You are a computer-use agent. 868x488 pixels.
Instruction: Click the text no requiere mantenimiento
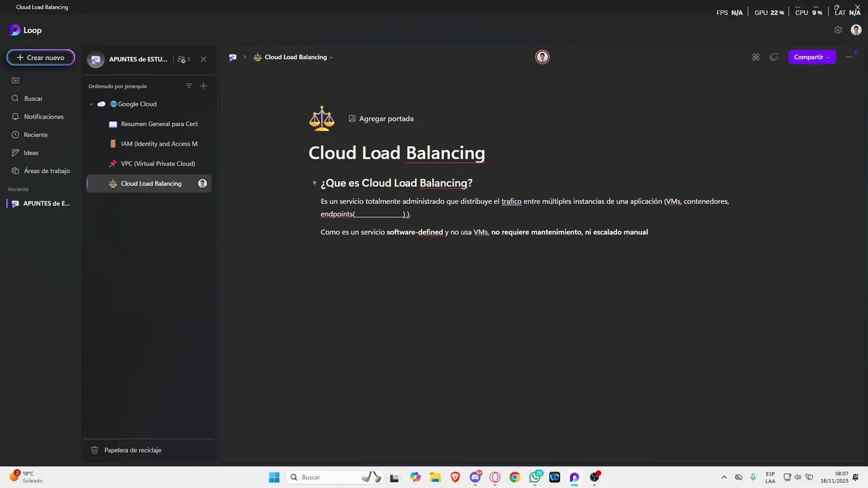(x=536, y=232)
